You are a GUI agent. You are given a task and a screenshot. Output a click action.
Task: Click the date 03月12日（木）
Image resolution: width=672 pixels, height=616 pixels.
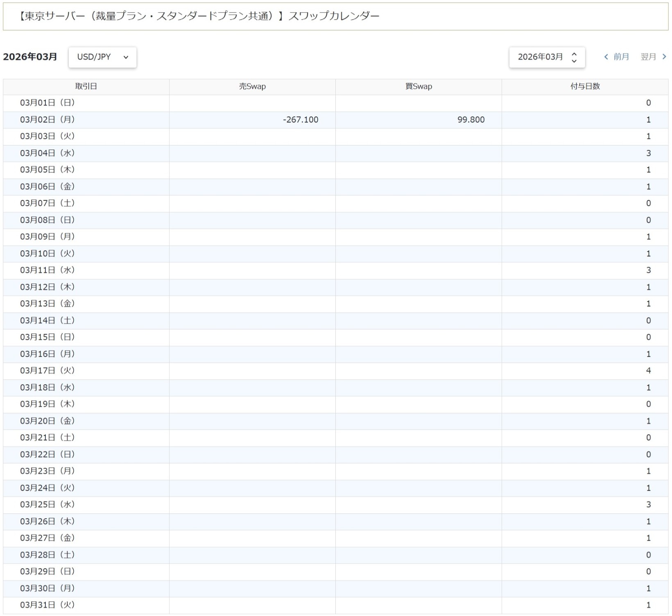coord(48,287)
